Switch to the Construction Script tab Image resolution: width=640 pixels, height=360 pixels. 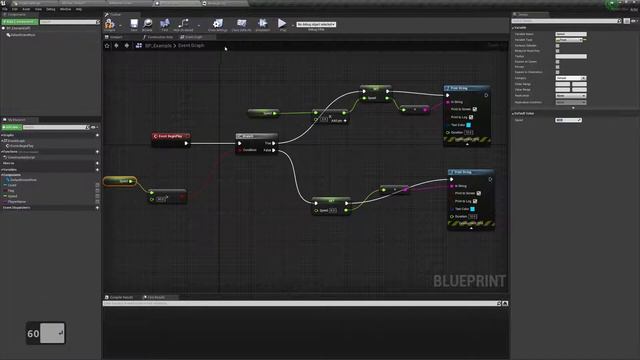pyautogui.click(x=158, y=37)
